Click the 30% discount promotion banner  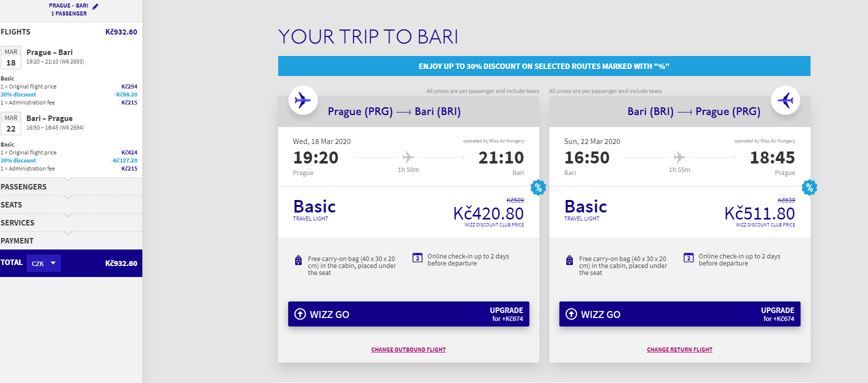pyautogui.click(x=544, y=66)
